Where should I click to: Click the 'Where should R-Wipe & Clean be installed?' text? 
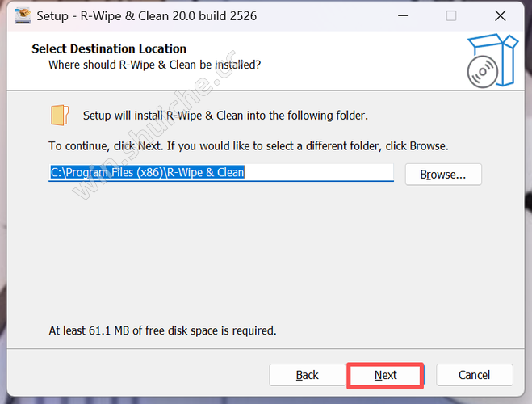[155, 64]
